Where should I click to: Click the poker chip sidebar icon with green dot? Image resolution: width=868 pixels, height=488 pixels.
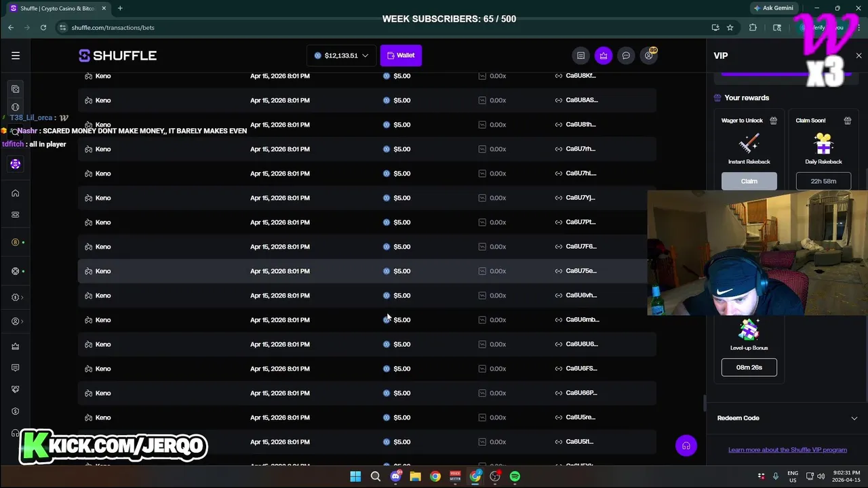[x=15, y=271]
